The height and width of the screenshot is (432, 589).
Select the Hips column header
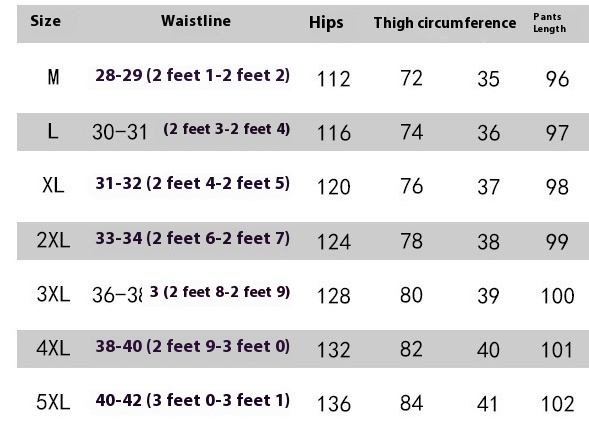pos(326,23)
